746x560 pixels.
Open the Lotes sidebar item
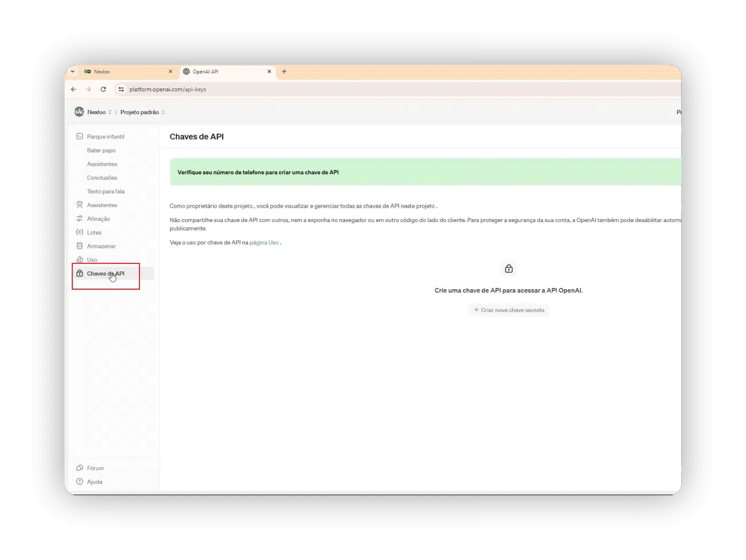click(94, 232)
